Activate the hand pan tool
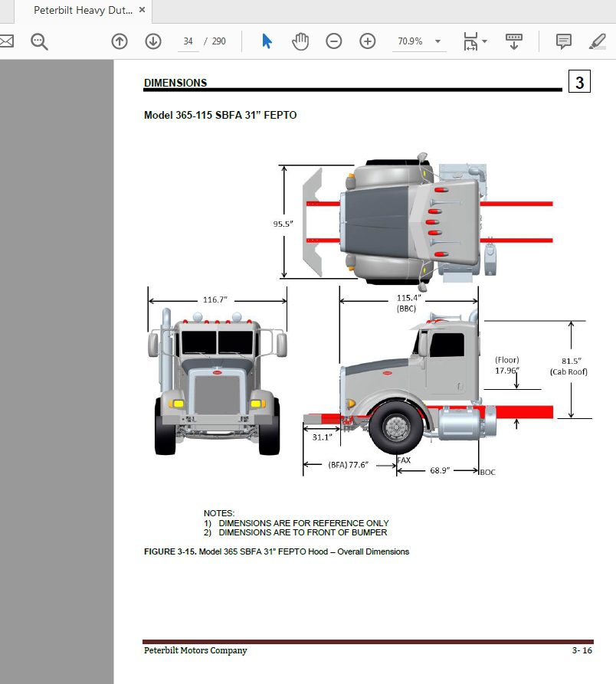The image size is (616, 684). [300, 41]
